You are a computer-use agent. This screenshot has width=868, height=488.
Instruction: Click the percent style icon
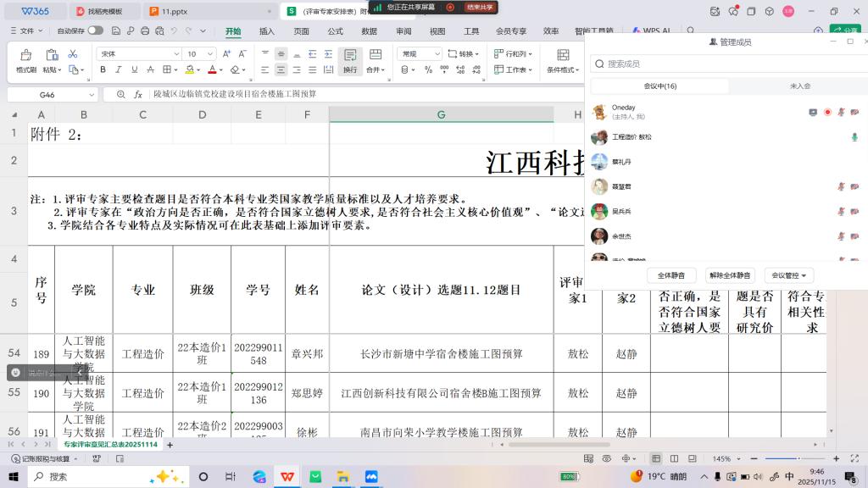428,69
